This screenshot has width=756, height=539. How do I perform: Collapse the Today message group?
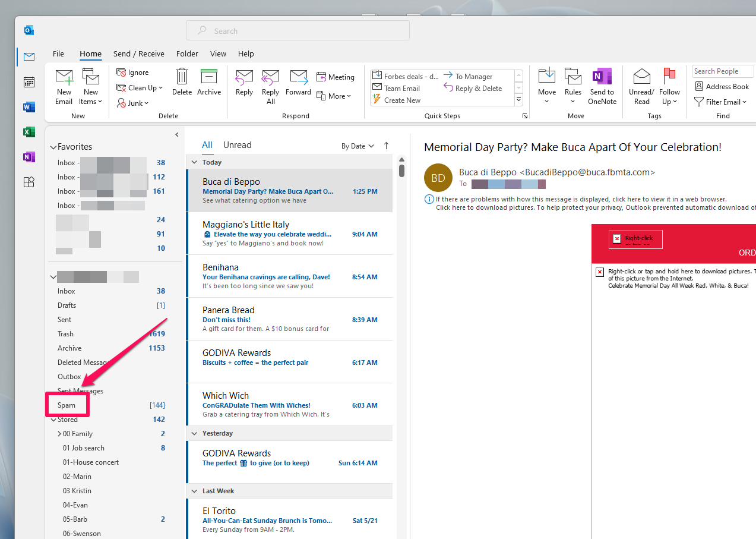pyautogui.click(x=194, y=162)
